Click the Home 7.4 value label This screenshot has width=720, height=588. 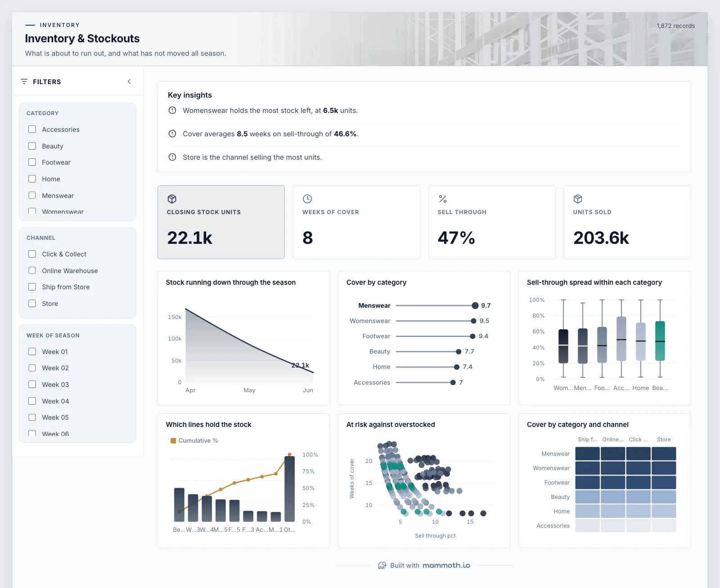(468, 367)
